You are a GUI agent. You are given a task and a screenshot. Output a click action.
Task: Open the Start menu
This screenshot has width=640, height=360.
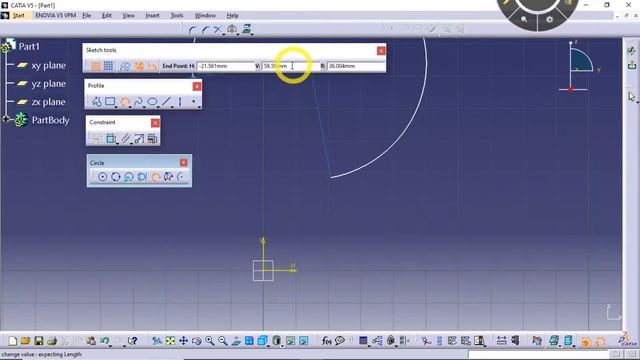[18, 16]
